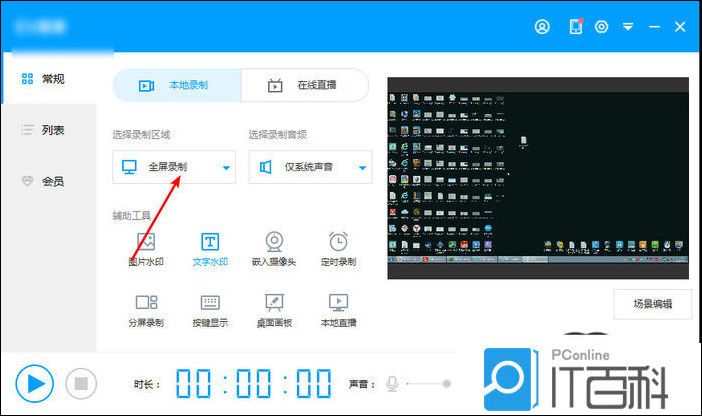Expand the 仅系统声音 audio dropdown
This screenshot has width=702, height=416.
click(x=310, y=167)
